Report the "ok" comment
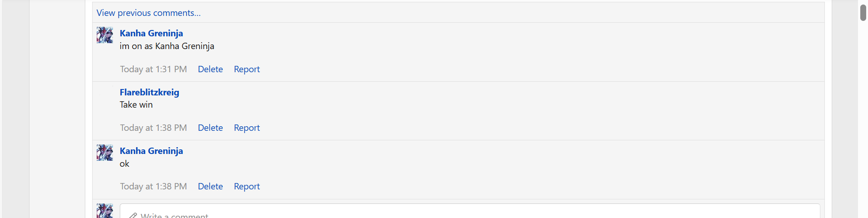The width and height of the screenshot is (868, 218). coord(247,186)
